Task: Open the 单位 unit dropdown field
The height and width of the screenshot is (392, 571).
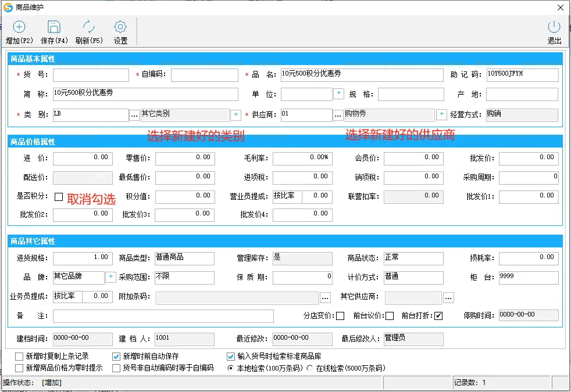Action: click(306, 94)
